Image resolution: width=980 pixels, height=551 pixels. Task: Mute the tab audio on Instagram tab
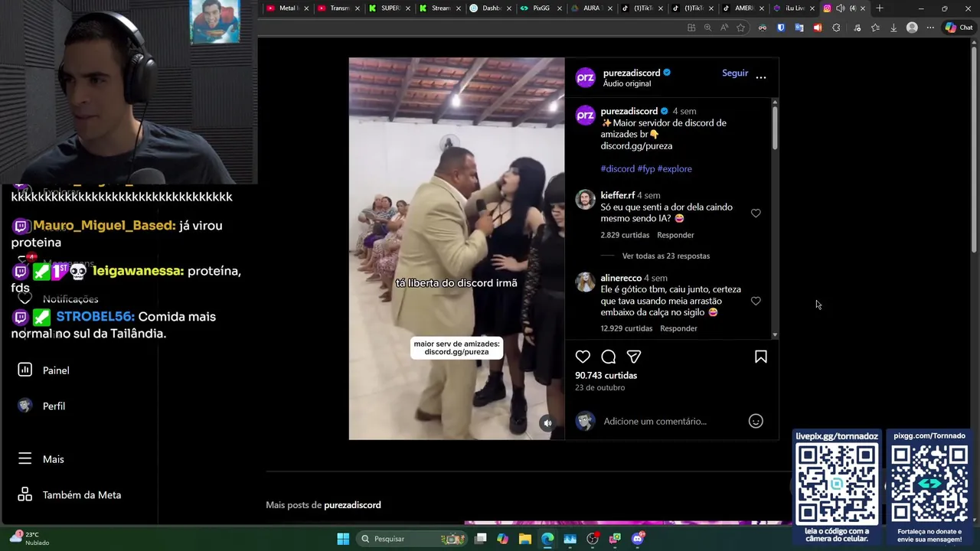pyautogui.click(x=841, y=8)
